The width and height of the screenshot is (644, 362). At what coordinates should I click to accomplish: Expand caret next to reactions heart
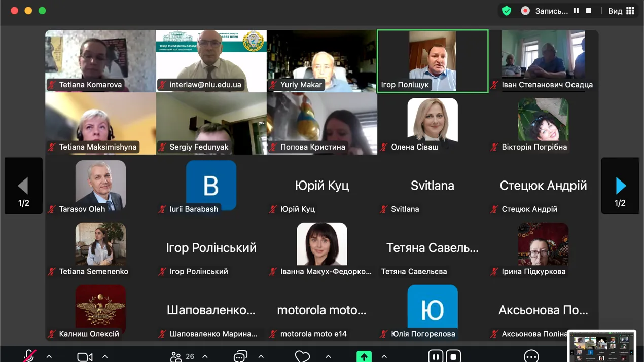pyautogui.click(x=328, y=356)
